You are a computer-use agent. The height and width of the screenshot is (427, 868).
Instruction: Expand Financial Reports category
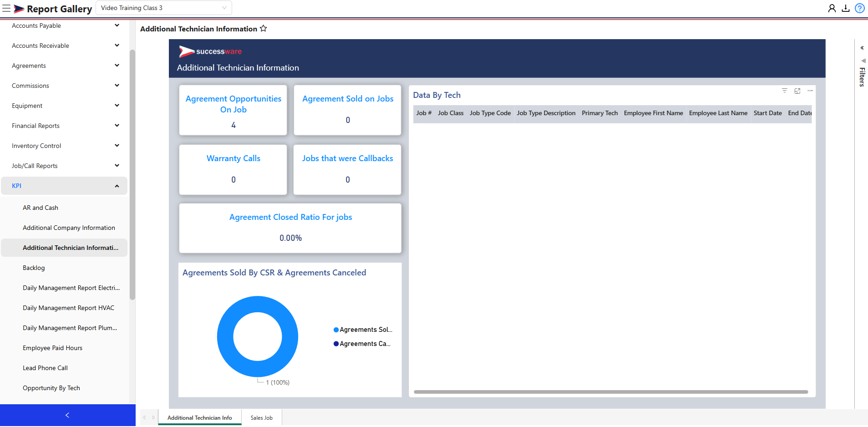[64, 126]
